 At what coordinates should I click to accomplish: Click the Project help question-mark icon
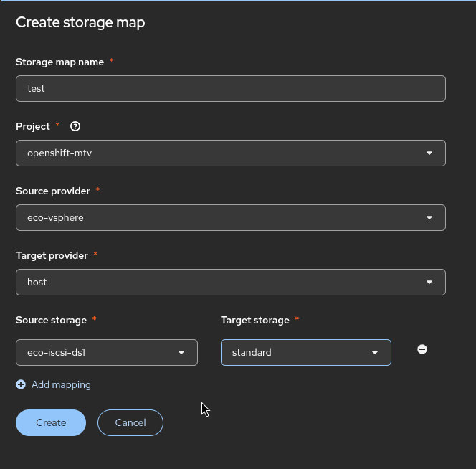click(75, 126)
